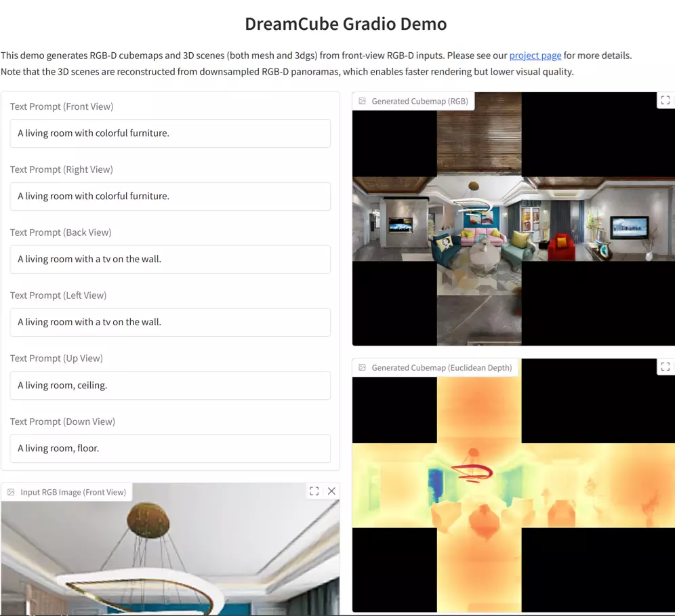Click the 'Text Prompt (Down View)' label

[62, 422]
